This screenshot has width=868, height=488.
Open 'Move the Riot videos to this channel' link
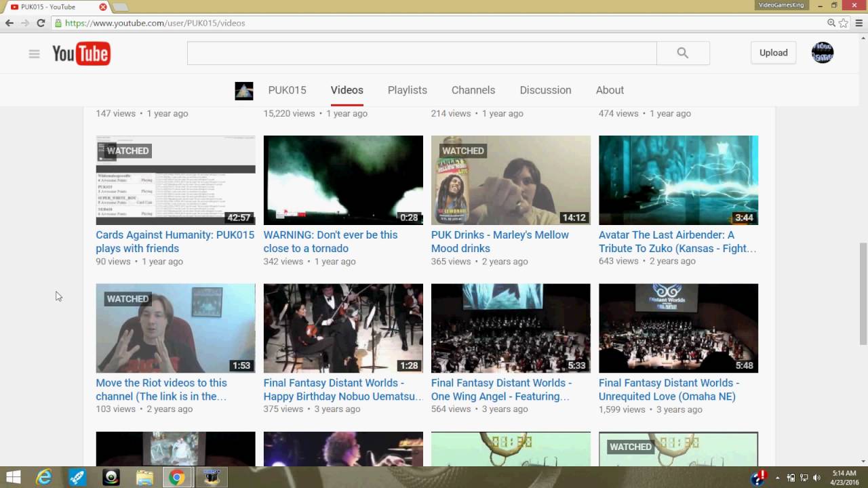pyautogui.click(x=161, y=389)
